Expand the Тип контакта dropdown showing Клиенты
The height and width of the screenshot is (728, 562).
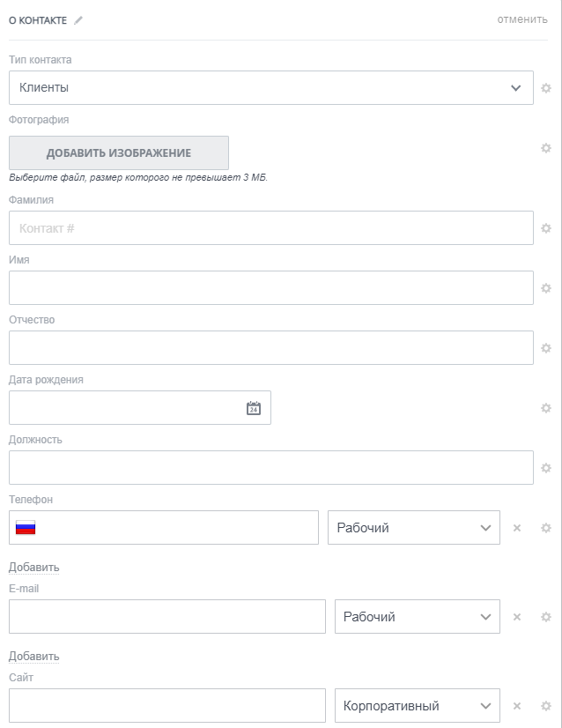270,88
